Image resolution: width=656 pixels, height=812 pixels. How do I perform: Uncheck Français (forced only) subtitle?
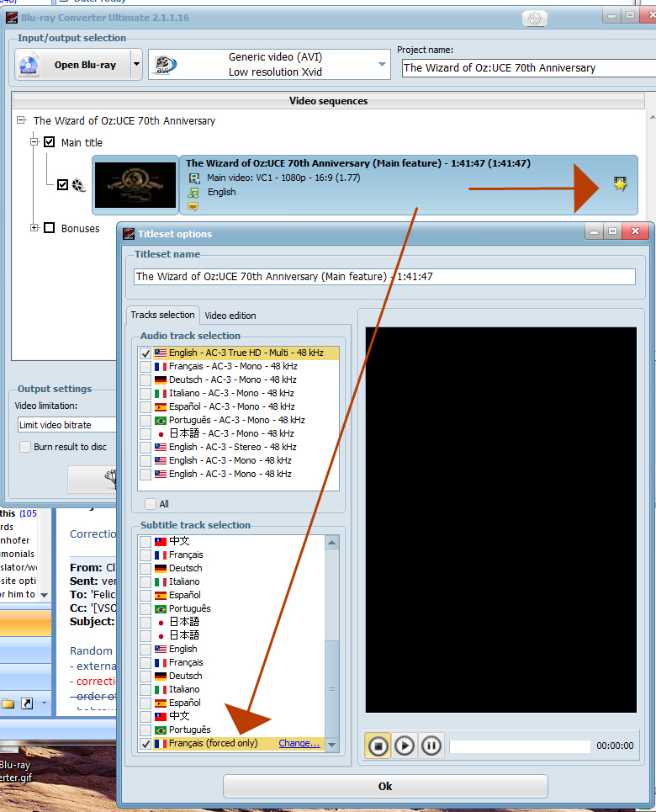(145, 744)
